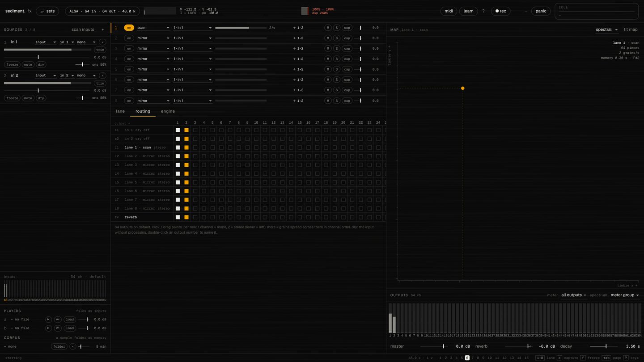Open meter group spectrum dropdown
This screenshot has height=362, width=644.
pyautogui.click(x=625, y=295)
